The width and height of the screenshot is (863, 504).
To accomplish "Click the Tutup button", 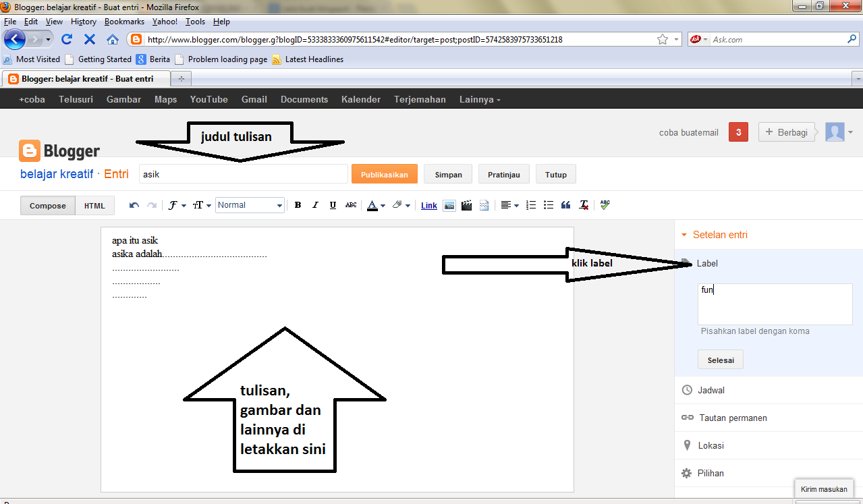I will coord(556,174).
